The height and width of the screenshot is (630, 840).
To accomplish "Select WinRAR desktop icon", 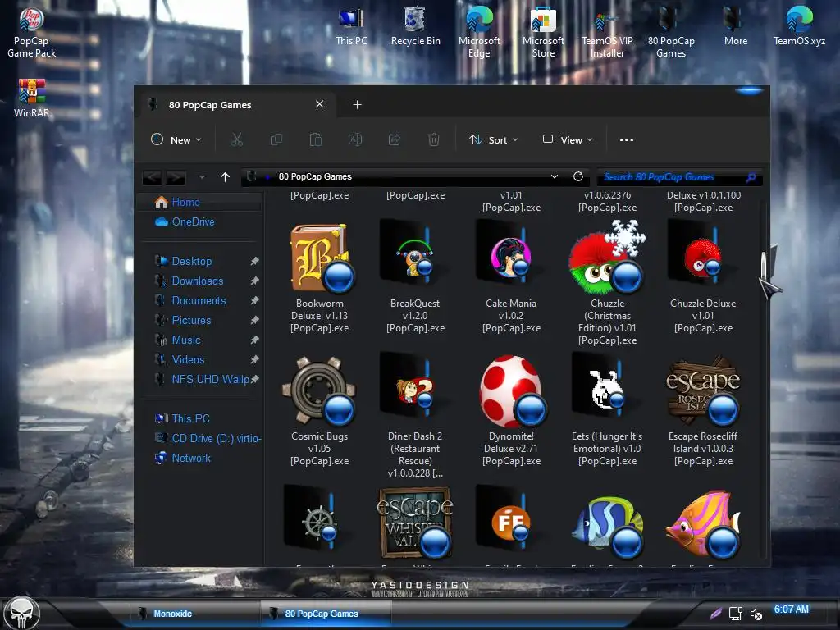I will point(31,98).
